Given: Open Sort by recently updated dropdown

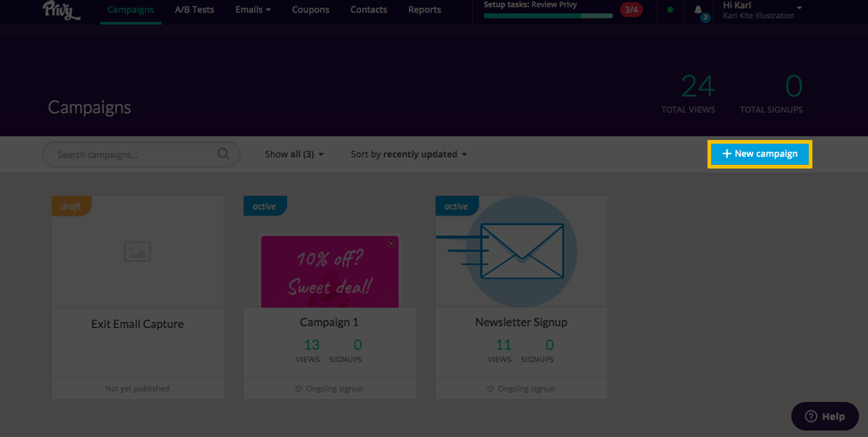Looking at the screenshot, I should [409, 154].
